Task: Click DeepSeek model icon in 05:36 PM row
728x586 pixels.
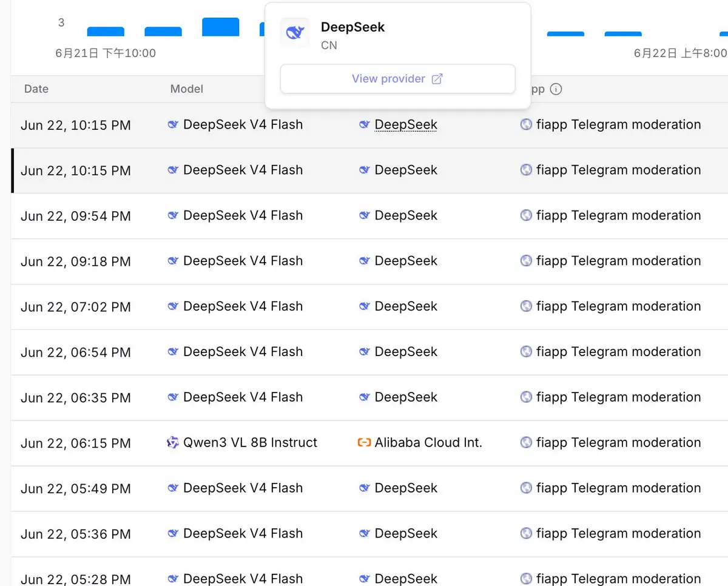Action: point(173,534)
